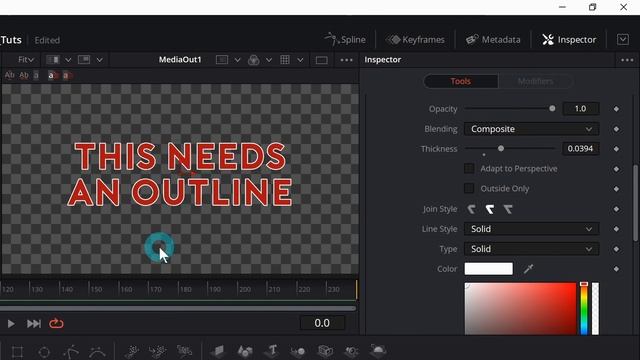Toggle the Inspector panel button
Image resolution: width=640 pixels, height=360 pixels.
(569, 40)
